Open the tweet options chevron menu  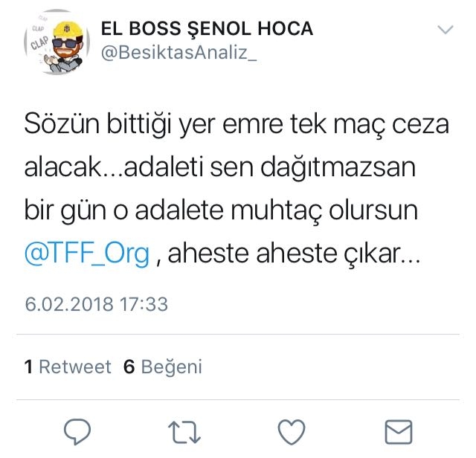tap(446, 30)
